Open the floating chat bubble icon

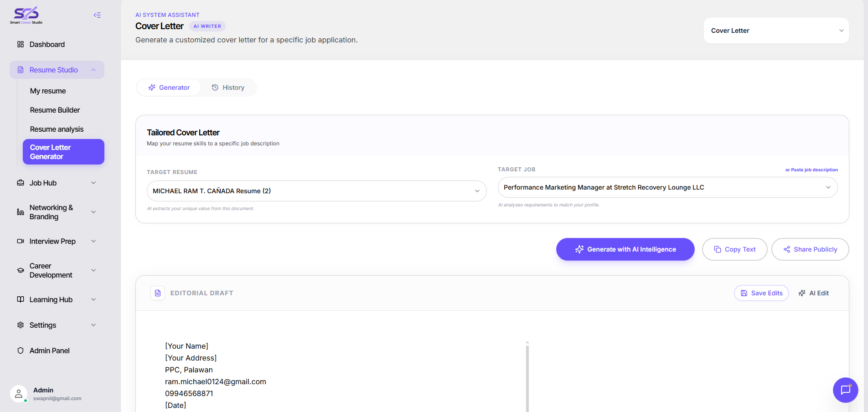pyautogui.click(x=845, y=390)
